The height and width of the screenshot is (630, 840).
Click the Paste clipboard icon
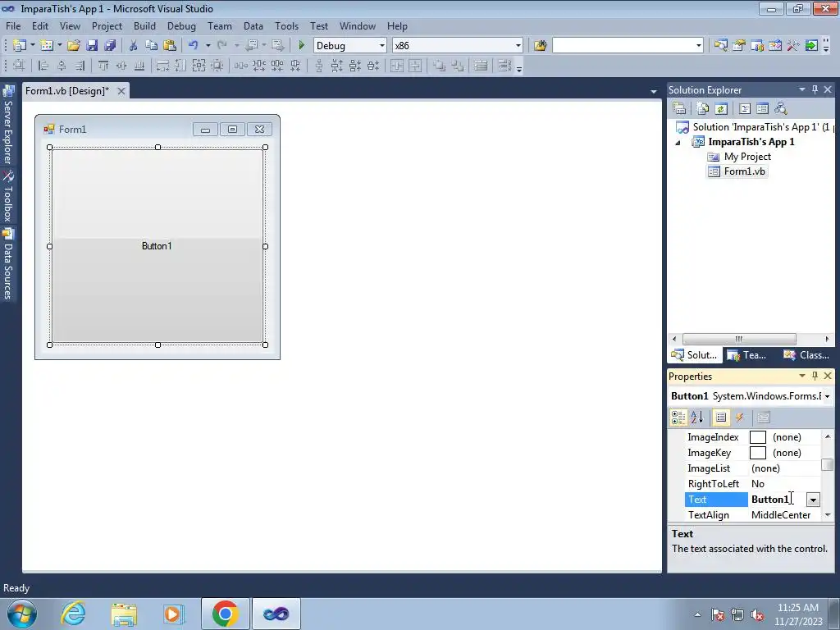click(170, 46)
